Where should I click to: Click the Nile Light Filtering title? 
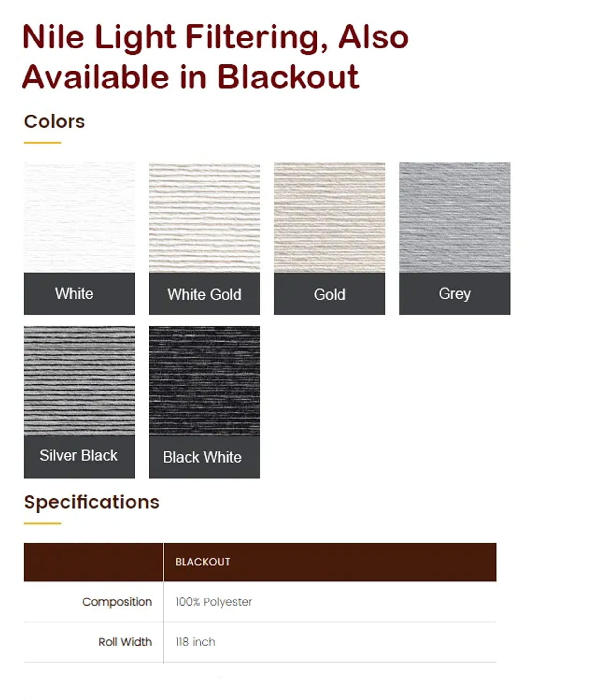point(215,56)
